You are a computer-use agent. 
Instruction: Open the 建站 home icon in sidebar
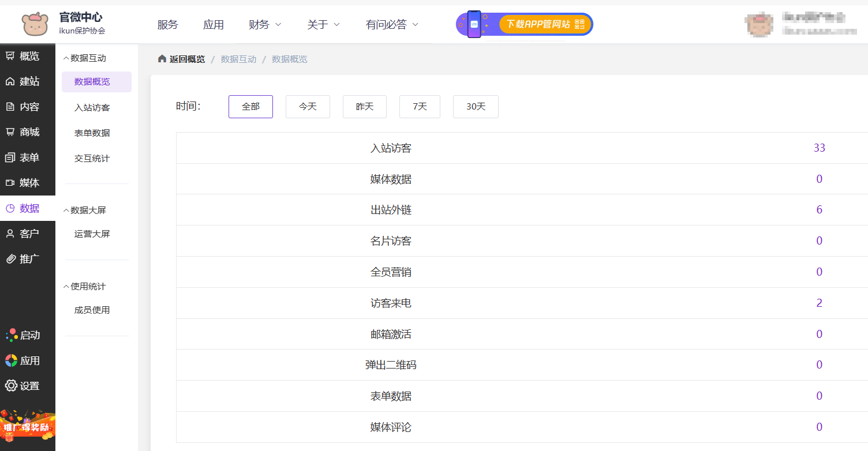point(10,81)
